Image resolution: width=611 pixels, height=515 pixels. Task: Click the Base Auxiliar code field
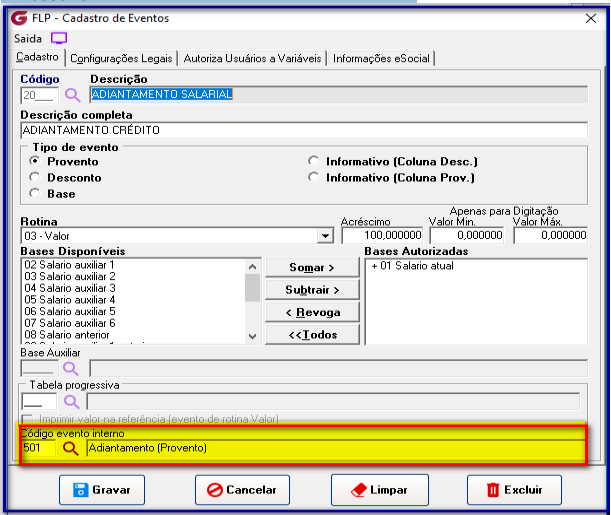tap(39, 368)
